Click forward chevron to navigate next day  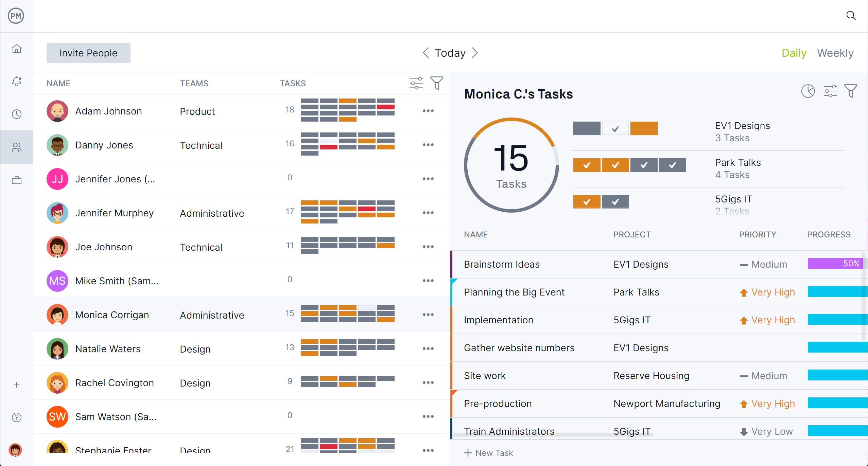coord(475,53)
